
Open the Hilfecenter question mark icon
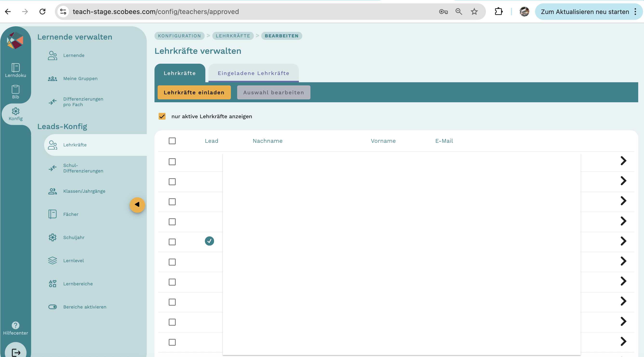pyautogui.click(x=15, y=325)
